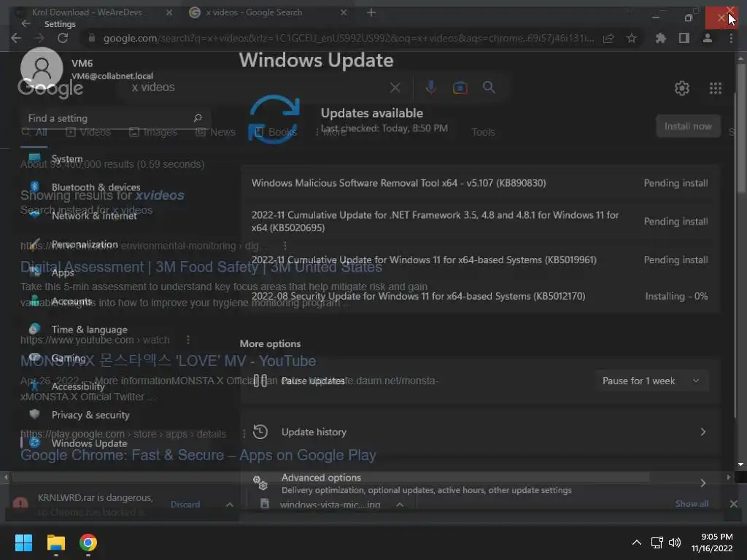Click the Google Lens camera search icon
This screenshot has height=560, width=747.
[460, 87]
